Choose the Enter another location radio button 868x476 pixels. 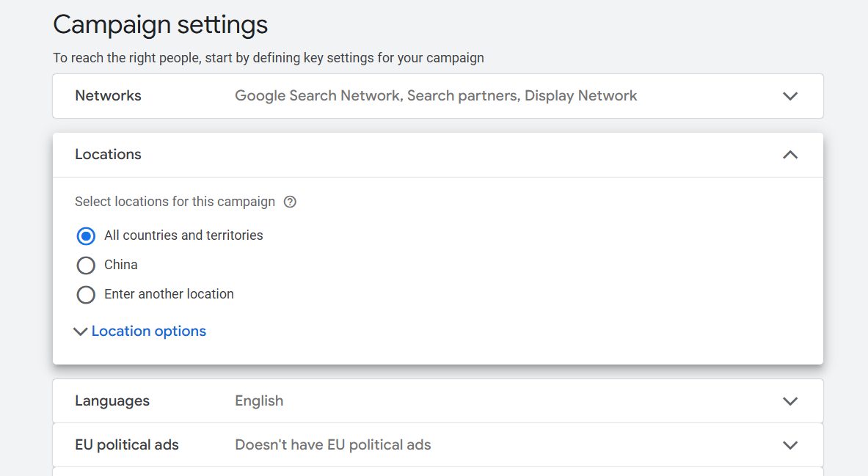coord(86,295)
